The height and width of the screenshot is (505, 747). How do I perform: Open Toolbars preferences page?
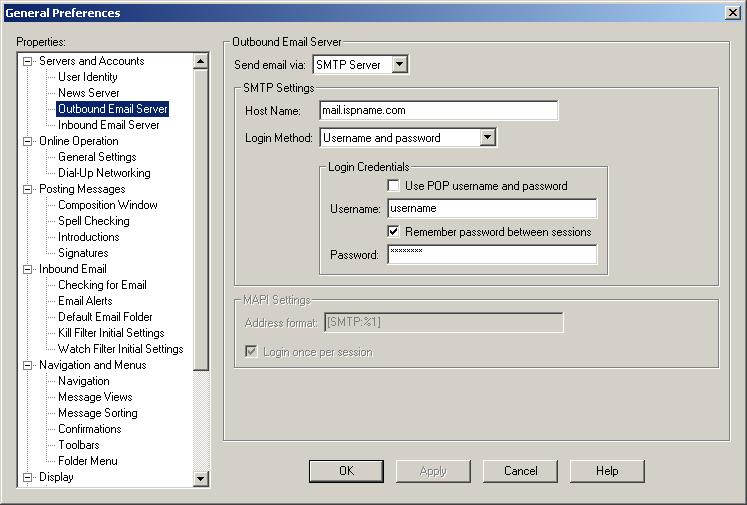(x=78, y=445)
